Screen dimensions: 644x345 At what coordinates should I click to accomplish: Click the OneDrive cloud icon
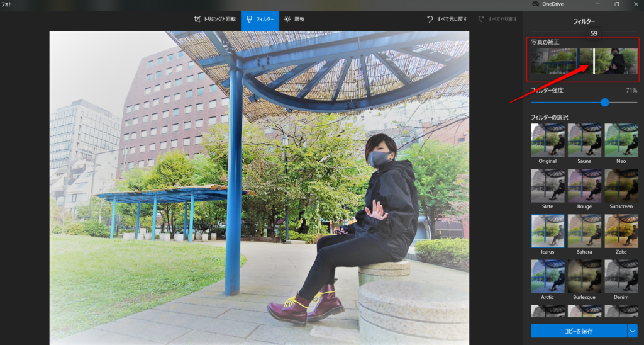coord(535,4)
